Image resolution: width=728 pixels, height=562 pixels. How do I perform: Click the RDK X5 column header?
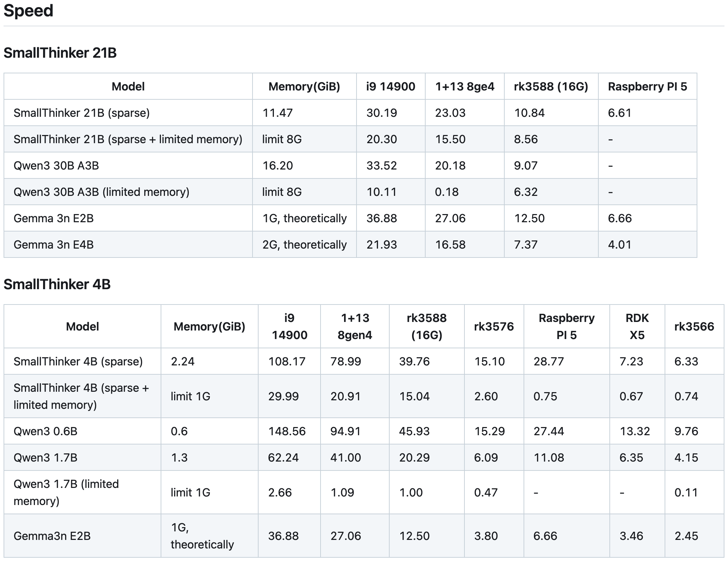pyautogui.click(x=637, y=326)
